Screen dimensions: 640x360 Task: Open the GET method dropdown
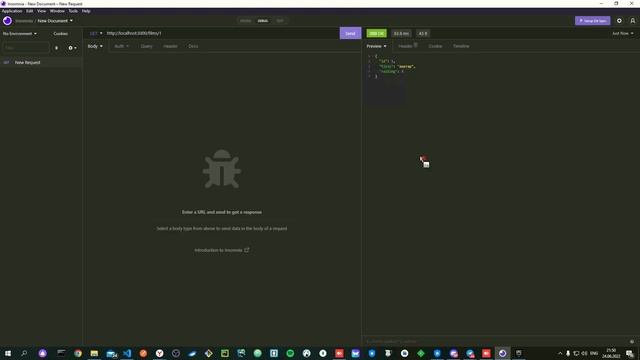(96, 33)
